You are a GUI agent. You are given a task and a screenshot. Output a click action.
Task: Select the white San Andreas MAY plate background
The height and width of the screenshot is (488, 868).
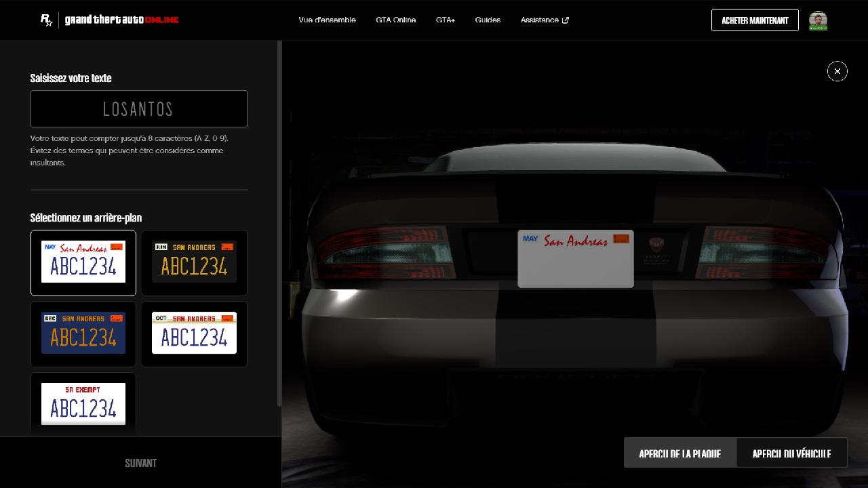(83, 262)
